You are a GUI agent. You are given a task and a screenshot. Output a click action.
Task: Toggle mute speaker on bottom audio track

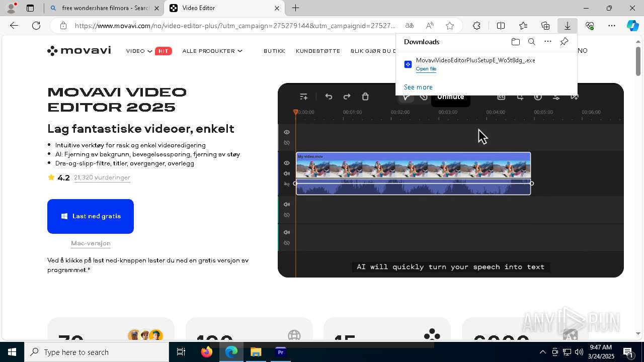[287, 232]
